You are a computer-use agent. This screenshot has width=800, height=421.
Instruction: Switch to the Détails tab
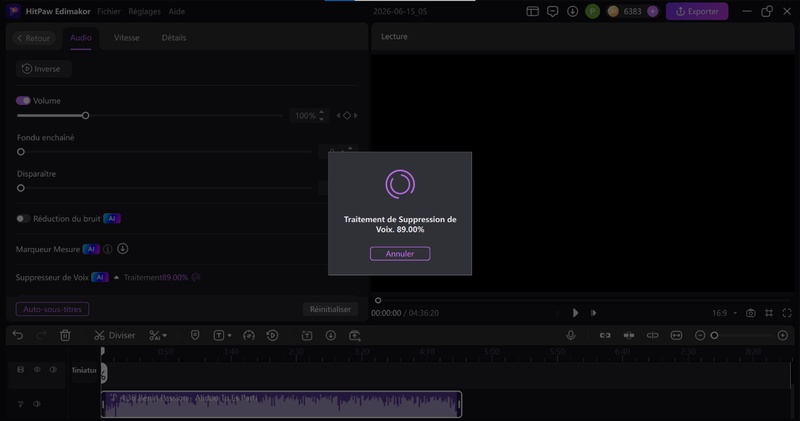click(174, 38)
